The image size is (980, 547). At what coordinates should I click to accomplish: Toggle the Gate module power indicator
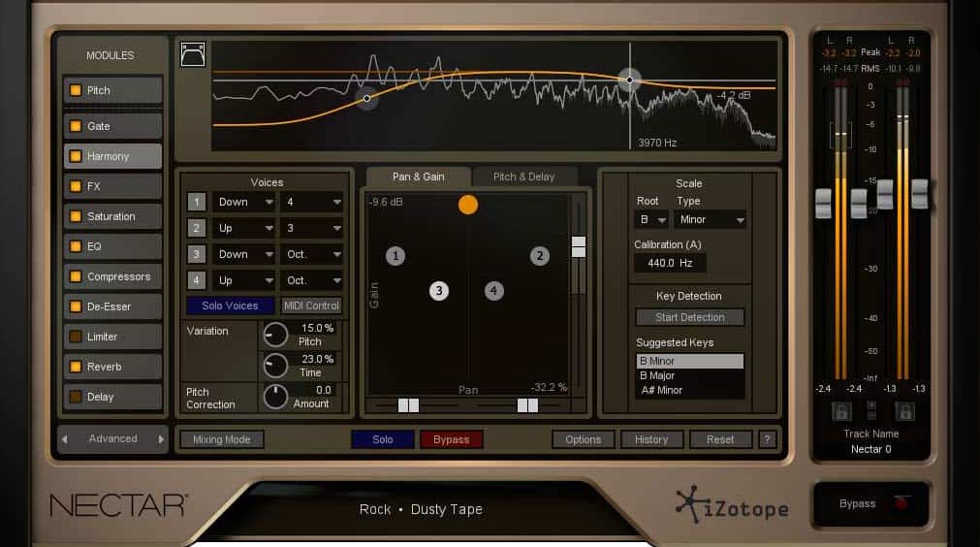click(76, 126)
